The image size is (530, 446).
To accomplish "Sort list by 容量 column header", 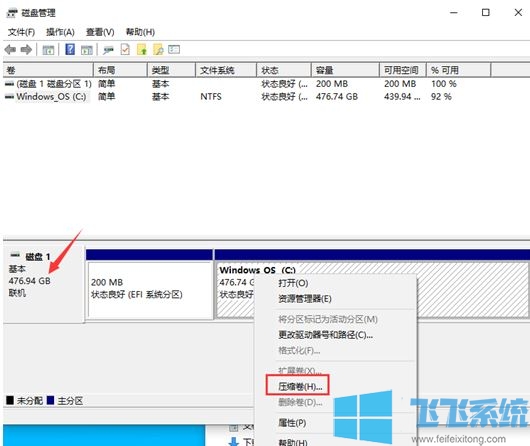I will pos(345,70).
